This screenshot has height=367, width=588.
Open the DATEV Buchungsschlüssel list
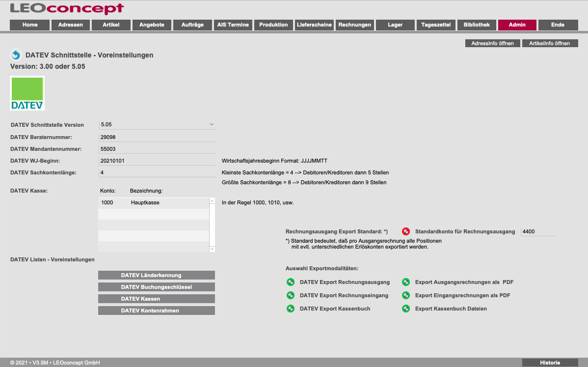[x=157, y=287]
